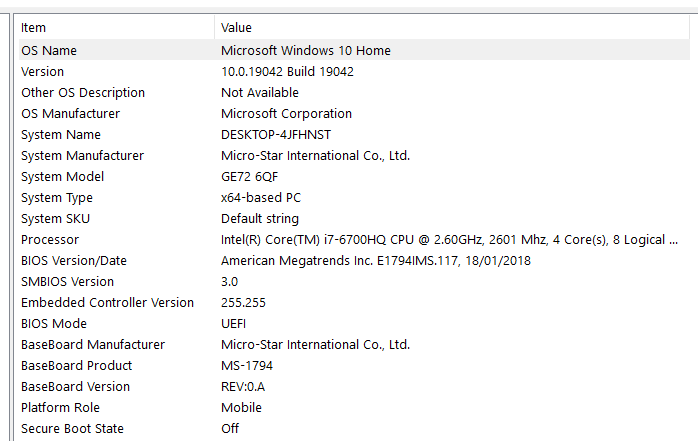Select the System Model row

[x=354, y=177]
